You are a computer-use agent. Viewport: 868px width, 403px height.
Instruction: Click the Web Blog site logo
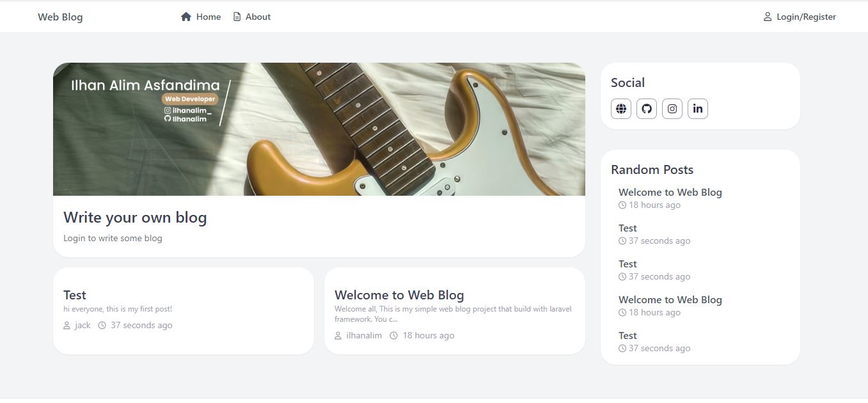point(60,17)
